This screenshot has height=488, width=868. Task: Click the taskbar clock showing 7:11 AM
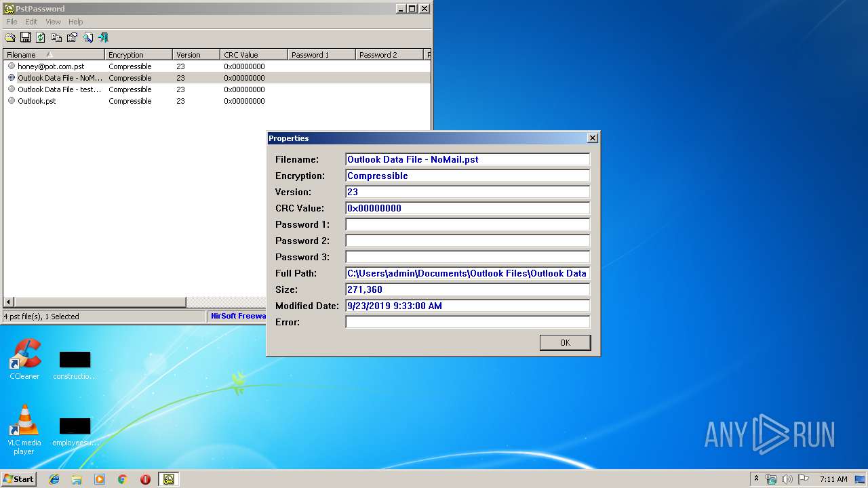coord(833,479)
